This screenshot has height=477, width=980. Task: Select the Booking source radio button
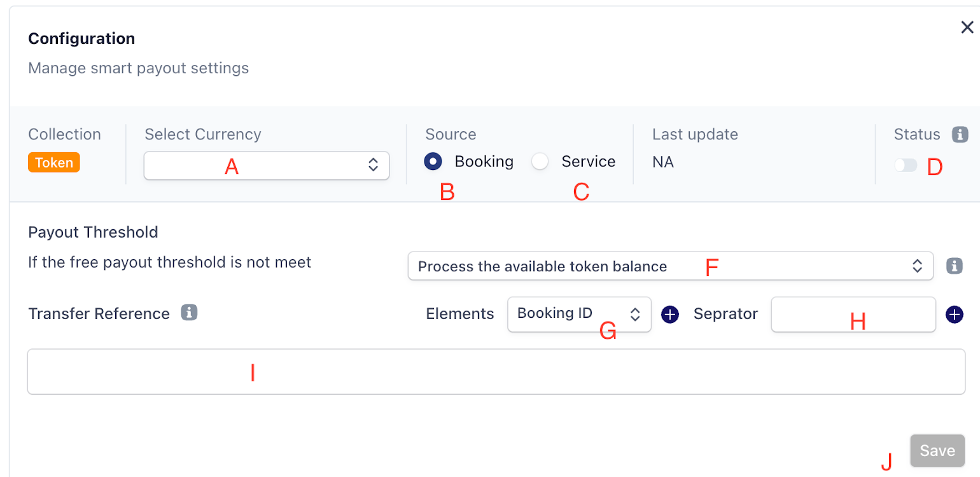coord(433,162)
